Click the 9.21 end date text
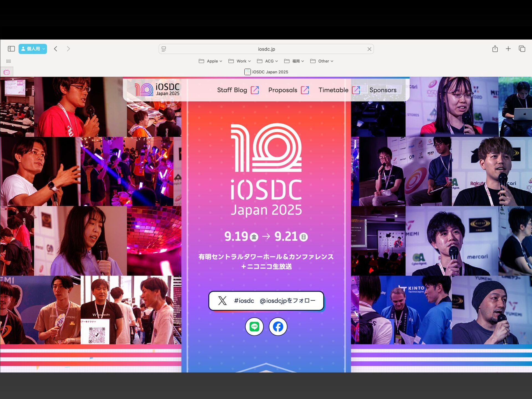The image size is (532, 399). [286, 236]
